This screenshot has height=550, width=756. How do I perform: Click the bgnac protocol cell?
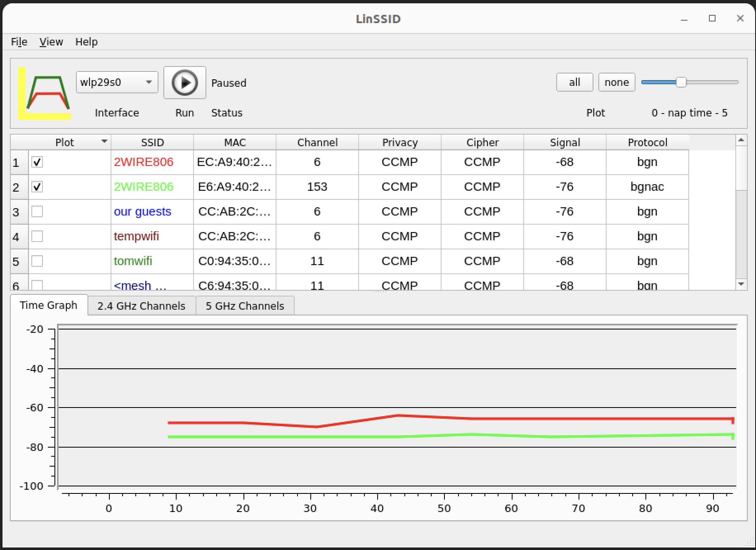(647, 187)
